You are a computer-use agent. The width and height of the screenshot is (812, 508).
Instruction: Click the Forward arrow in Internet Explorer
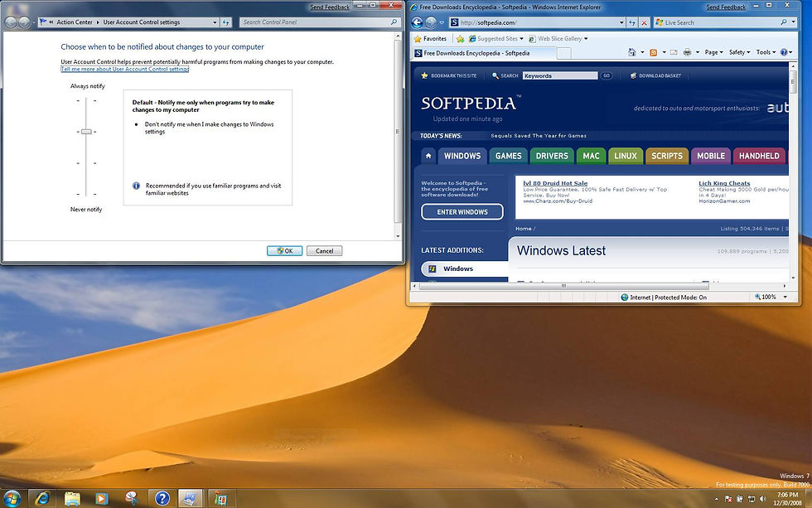tap(431, 22)
